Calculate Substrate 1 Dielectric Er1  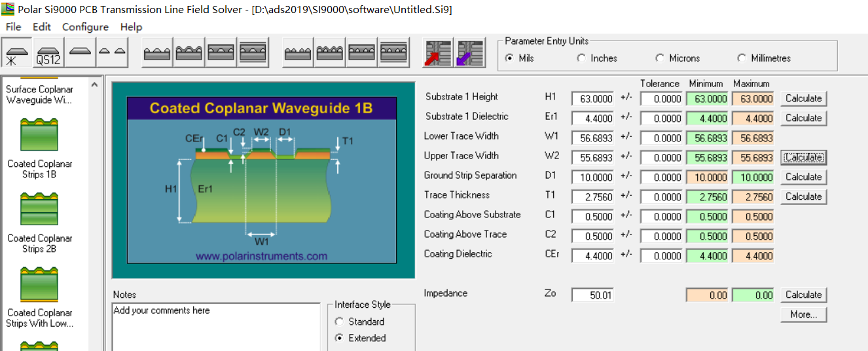point(803,118)
